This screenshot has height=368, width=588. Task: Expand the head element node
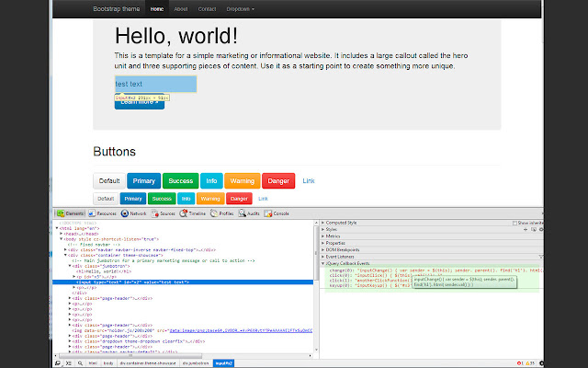[62, 234]
